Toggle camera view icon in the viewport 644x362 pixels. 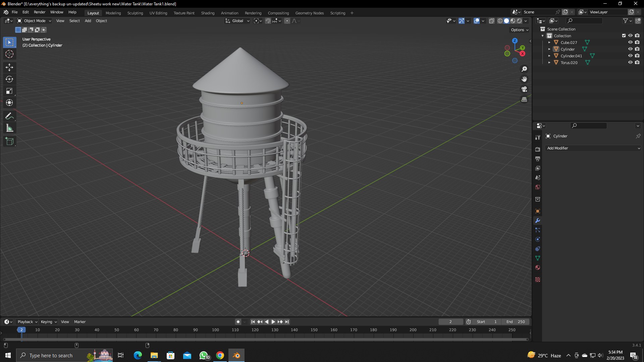tap(524, 89)
